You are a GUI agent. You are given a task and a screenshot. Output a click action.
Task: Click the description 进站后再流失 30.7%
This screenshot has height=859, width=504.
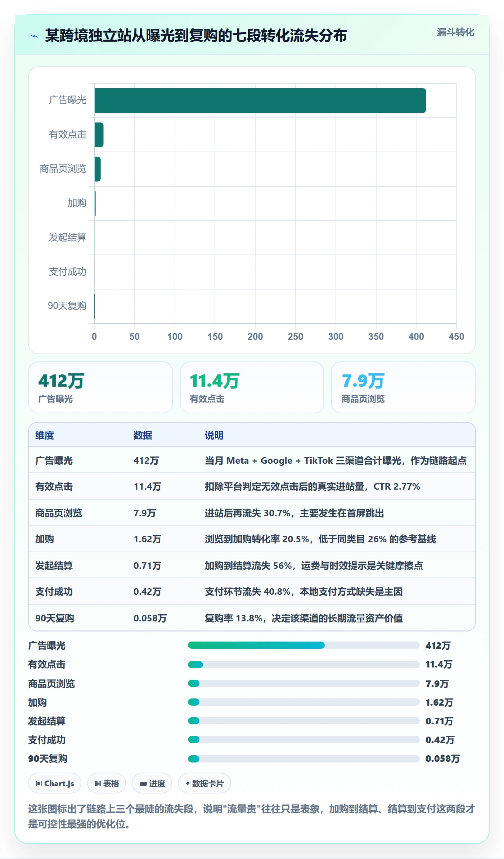coord(294,513)
